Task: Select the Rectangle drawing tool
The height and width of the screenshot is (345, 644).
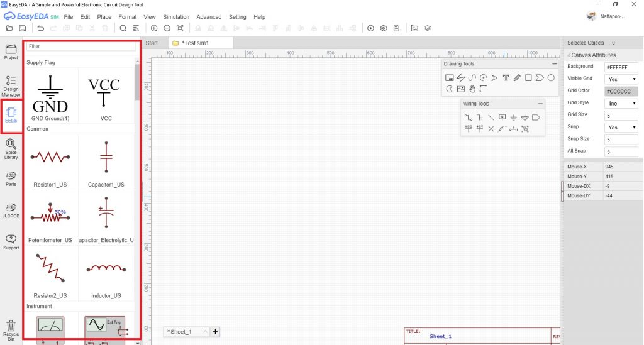Action: pyautogui.click(x=528, y=77)
